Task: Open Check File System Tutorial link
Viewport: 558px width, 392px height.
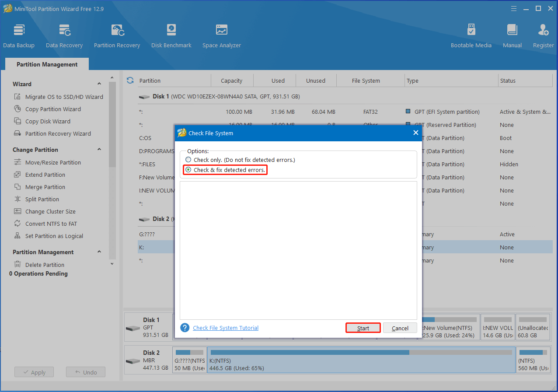Action: tap(226, 328)
